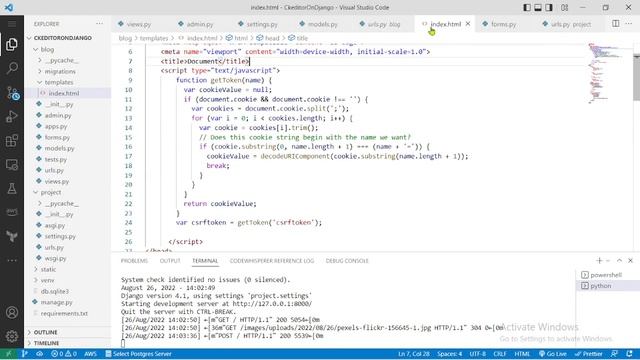
Task: Open the Testing flask view
Action: (12, 189)
